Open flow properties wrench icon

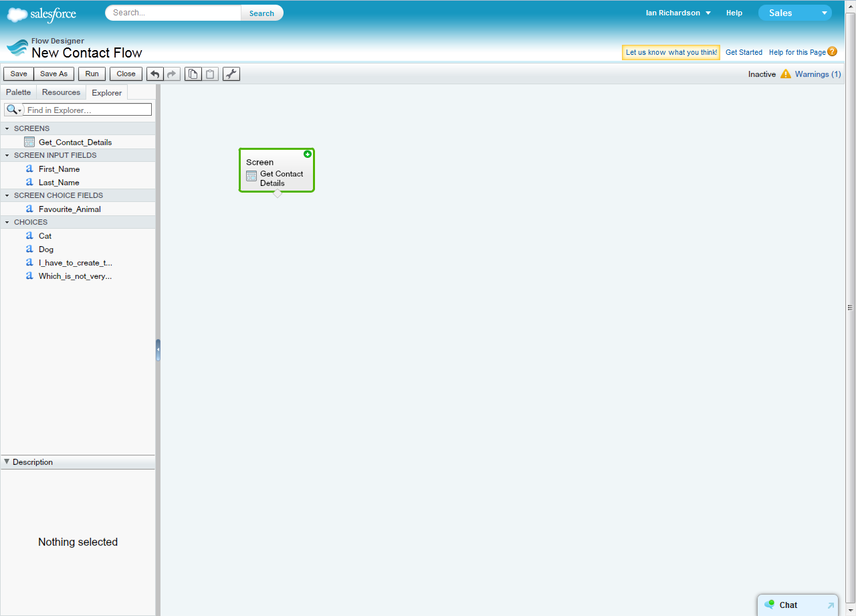(231, 74)
